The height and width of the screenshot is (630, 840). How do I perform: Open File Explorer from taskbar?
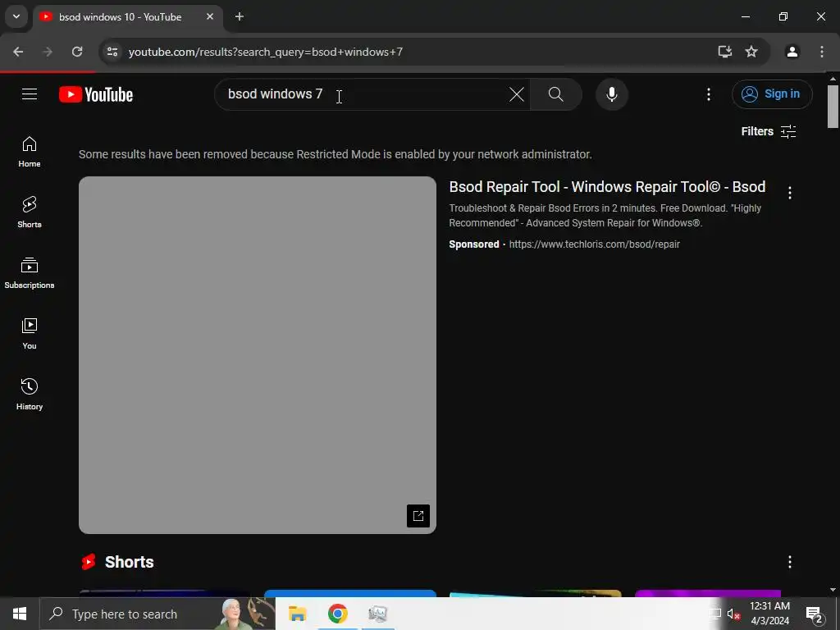(297, 614)
